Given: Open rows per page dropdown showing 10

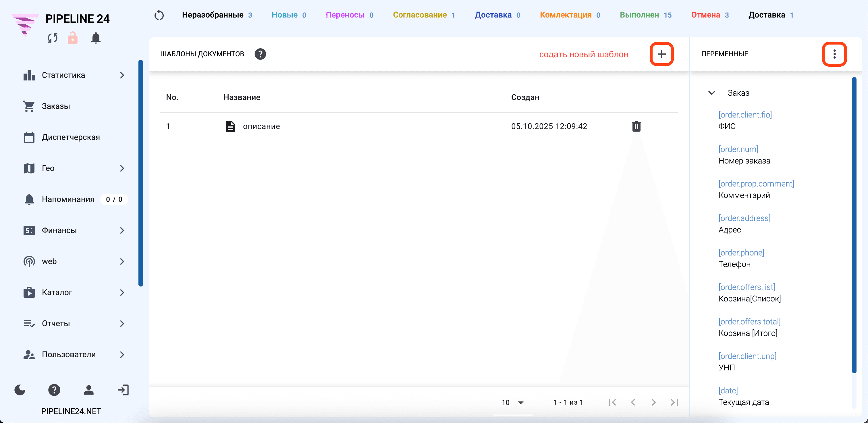Looking at the screenshot, I should (512, 402).
